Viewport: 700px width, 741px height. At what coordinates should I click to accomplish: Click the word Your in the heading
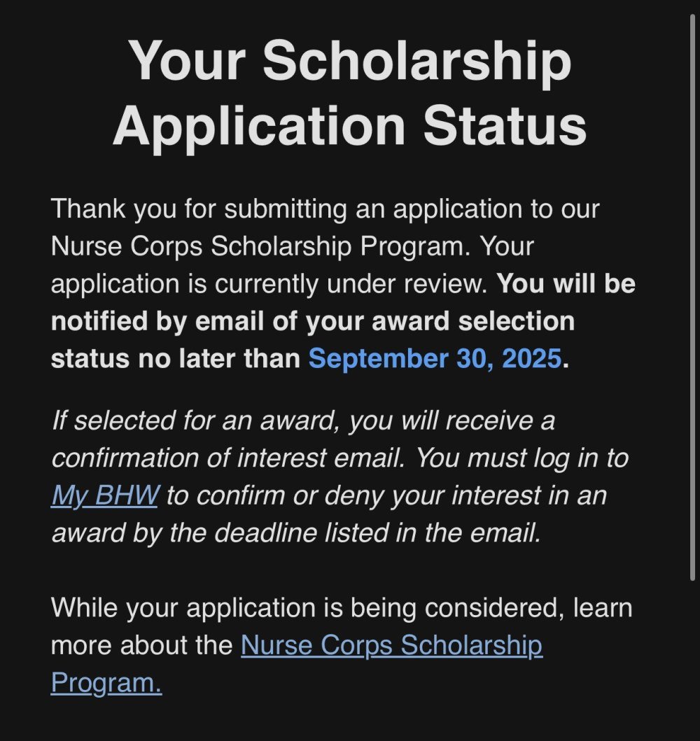pyautogui.click(x=188, y=62)
